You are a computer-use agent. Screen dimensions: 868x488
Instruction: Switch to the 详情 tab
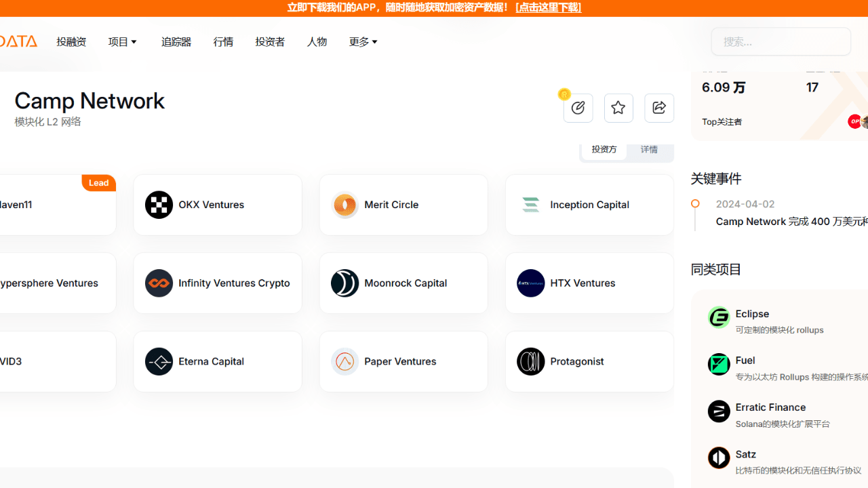pos(649,148)
